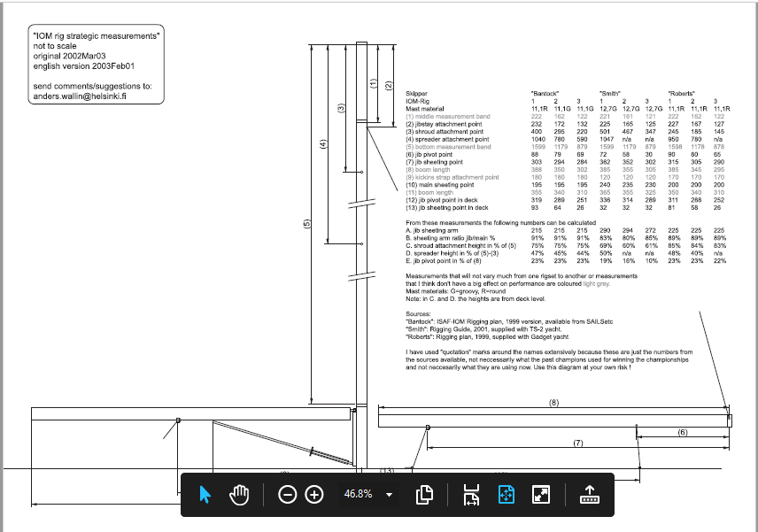Click the (8) dimension label above boom
Screen dimensions: 758x532
553,403
